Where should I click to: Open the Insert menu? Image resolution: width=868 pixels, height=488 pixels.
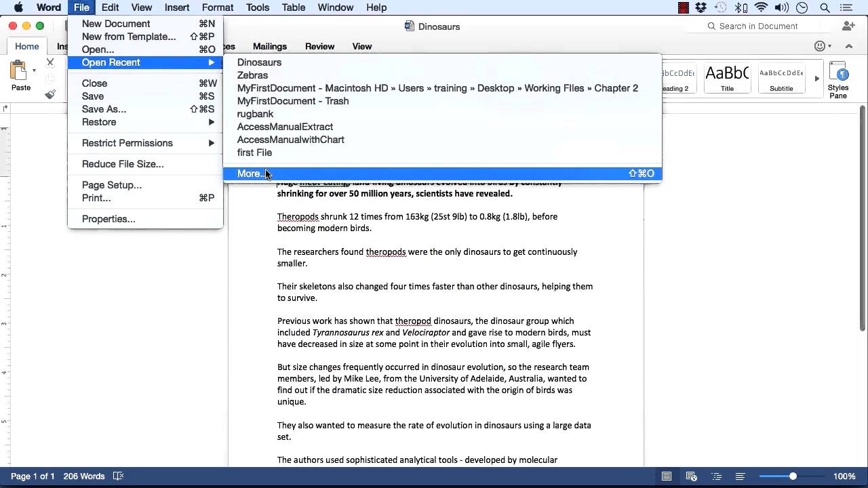coord(177,7)
